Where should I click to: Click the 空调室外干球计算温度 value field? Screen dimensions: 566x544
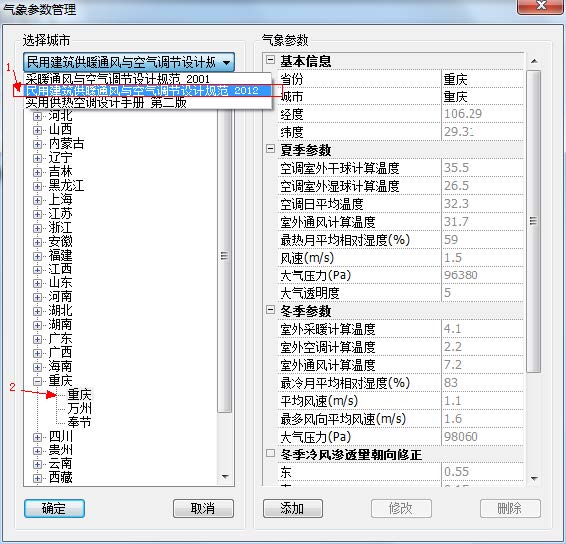[483, 168]
